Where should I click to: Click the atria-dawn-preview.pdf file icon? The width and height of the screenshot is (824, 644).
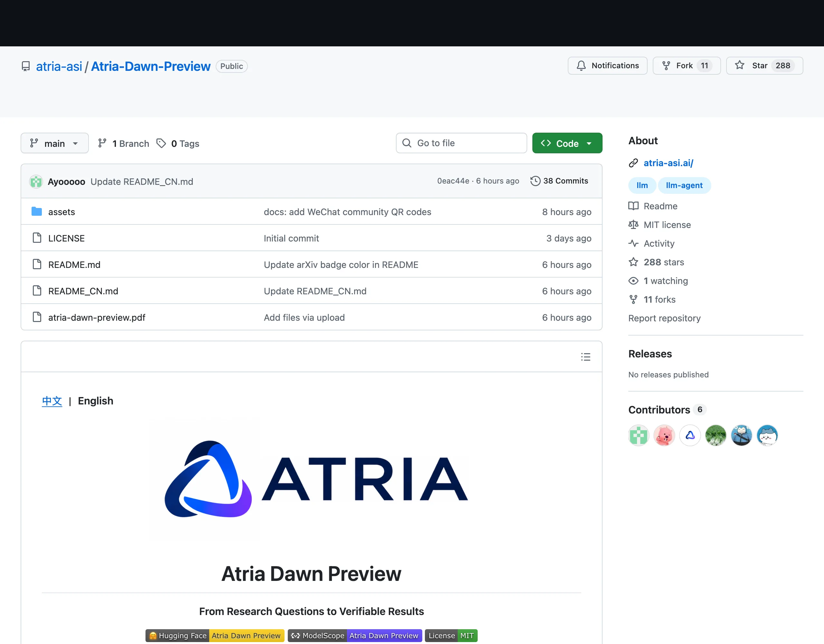tap(37, 317)
